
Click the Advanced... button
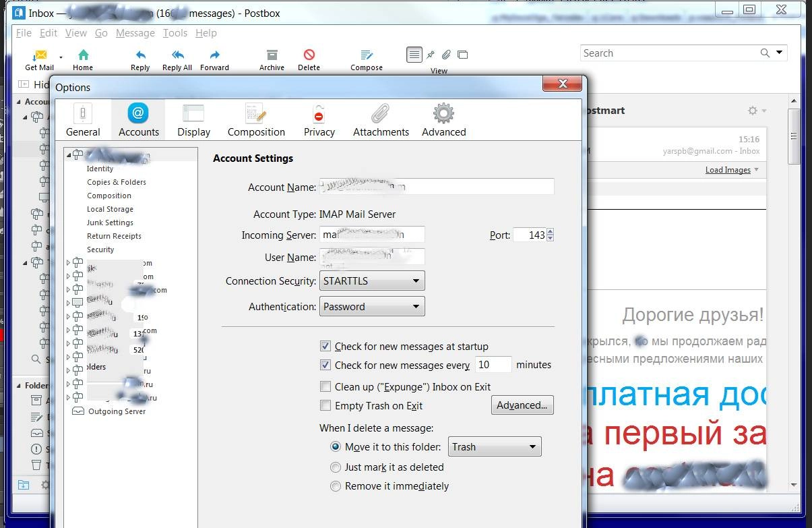(x=522, y=405)
